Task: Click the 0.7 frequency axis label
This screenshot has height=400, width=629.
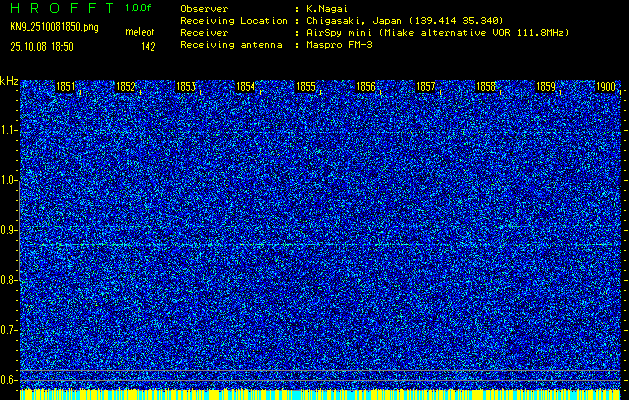Action: pos(10,330)
